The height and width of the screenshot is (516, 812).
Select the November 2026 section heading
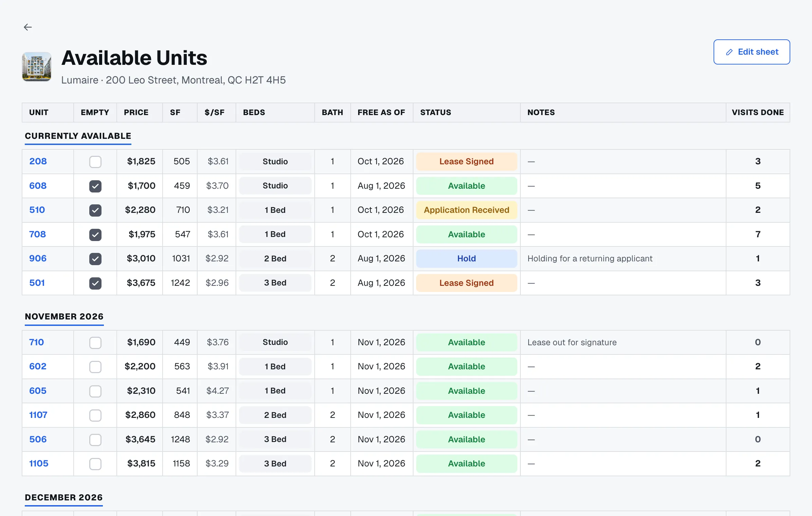click(x=64, y=317)
